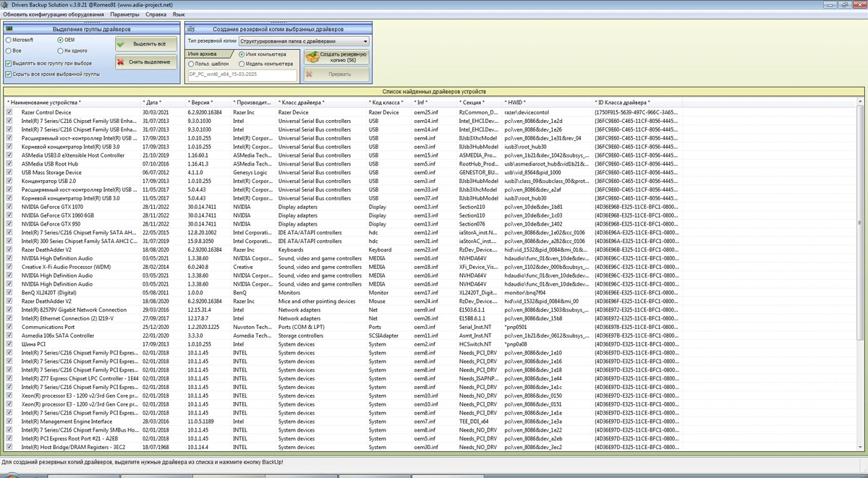Click the 'SCSIAdapter' class code cell

(383, 336)
